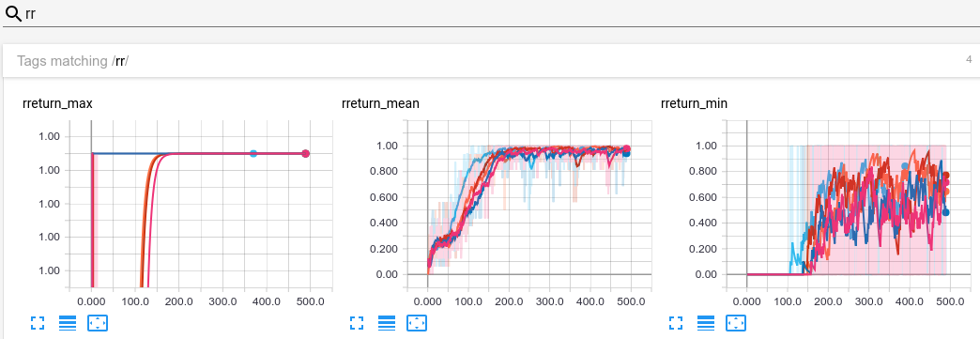Click the rreturn_min chart title
Screen dimensions: 980x339
click(694, 104)
